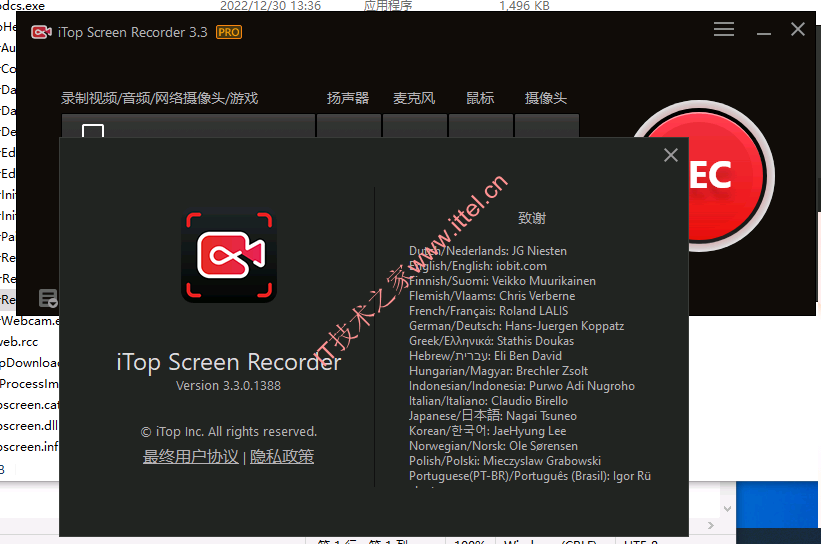This screenshot has height=544, width=821.
Task: Click the iTop Screen Recorder logo in title bar
Action: point(41,32)
